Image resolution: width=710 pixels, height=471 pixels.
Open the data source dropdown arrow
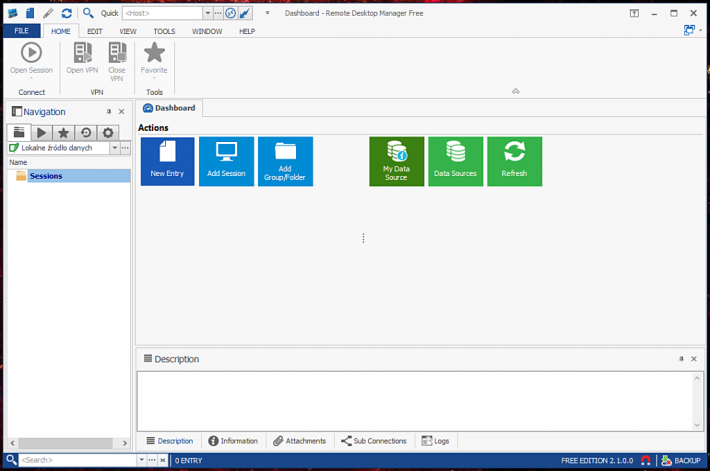click(x=115, y=148)
